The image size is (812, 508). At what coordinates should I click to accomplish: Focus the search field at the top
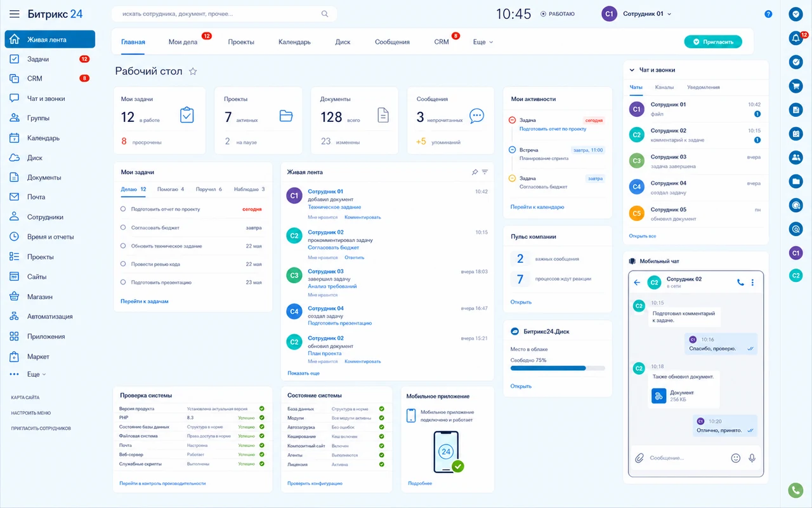pyautogui.click(x=224, y=14)
